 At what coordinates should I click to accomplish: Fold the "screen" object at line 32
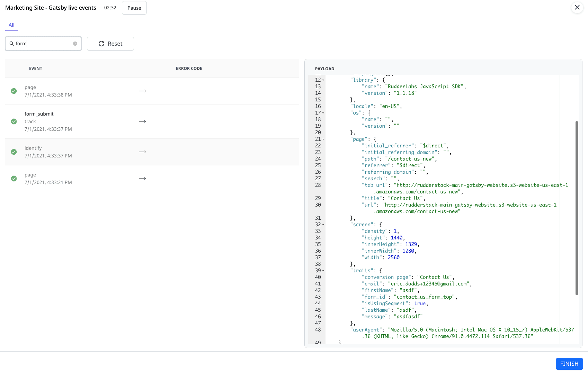[x=323, y=225]
